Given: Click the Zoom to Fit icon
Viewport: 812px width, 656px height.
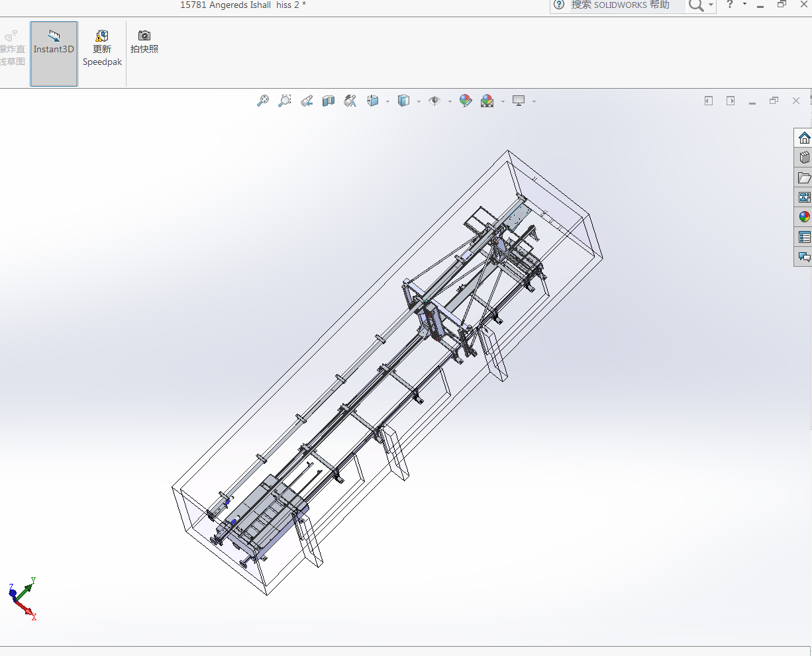Looking at the screenshot, I should 263,101.
